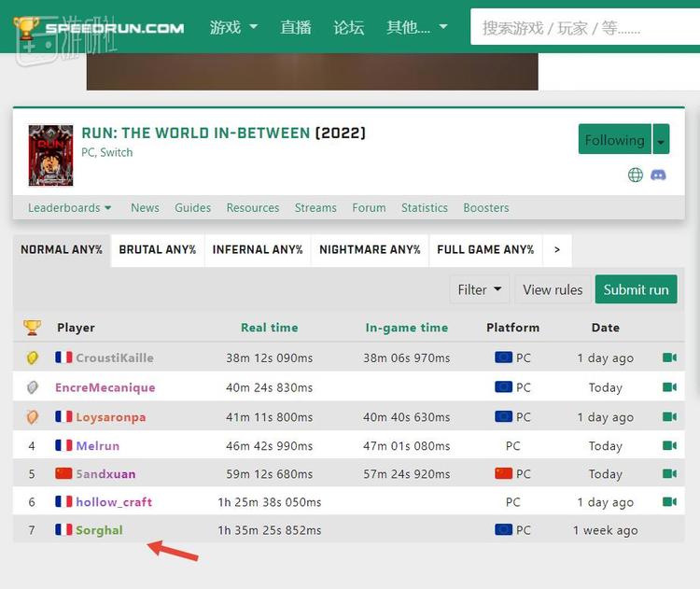This screenshot has height=589, width=700.
Task: Open the RUN: The World In-Between title link
Action: click(196, 133)
